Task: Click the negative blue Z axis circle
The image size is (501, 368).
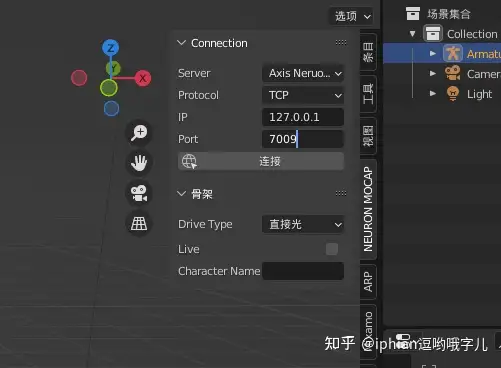Action: tap(111, 109)
